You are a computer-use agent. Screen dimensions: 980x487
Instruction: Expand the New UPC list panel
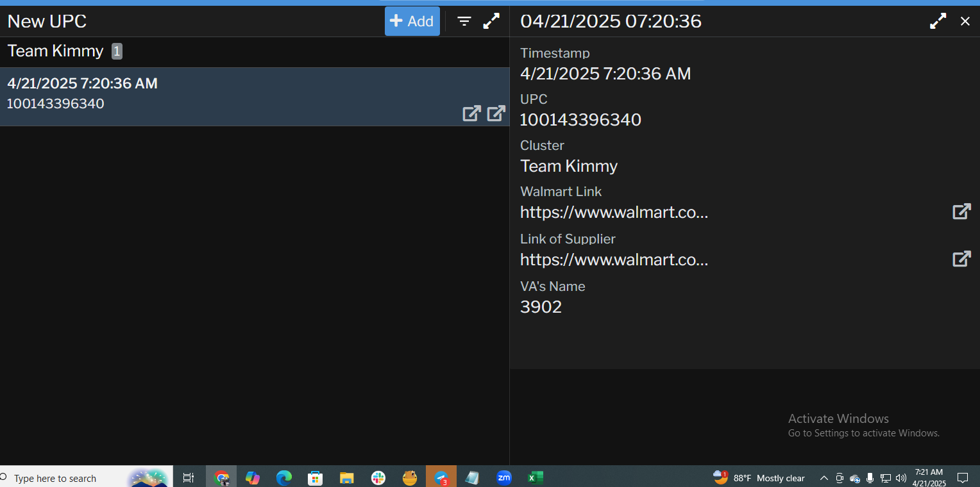[x=491, y=21]
